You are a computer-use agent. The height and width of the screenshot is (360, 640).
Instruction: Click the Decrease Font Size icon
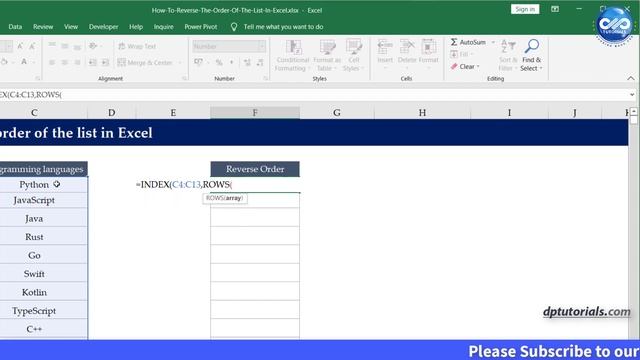coord(32,47)
